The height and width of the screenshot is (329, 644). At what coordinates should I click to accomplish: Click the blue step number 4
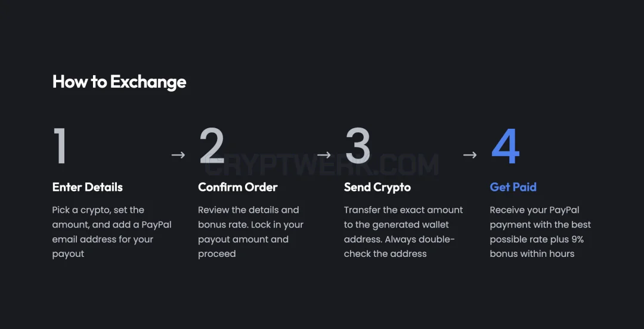506,146
